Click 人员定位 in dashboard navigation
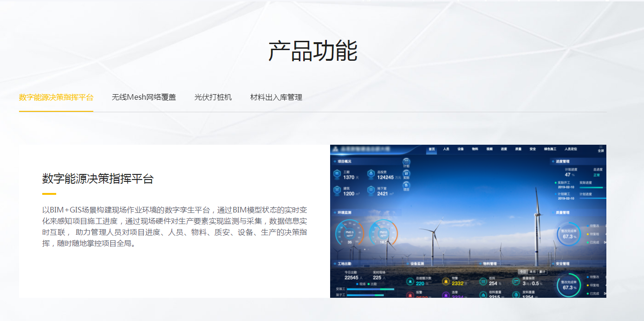This screenshot has width=644, height=321. (x=571, y=149)
